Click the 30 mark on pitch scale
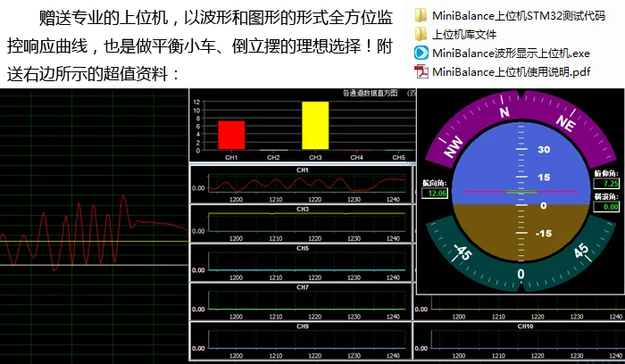 (544, 150)
